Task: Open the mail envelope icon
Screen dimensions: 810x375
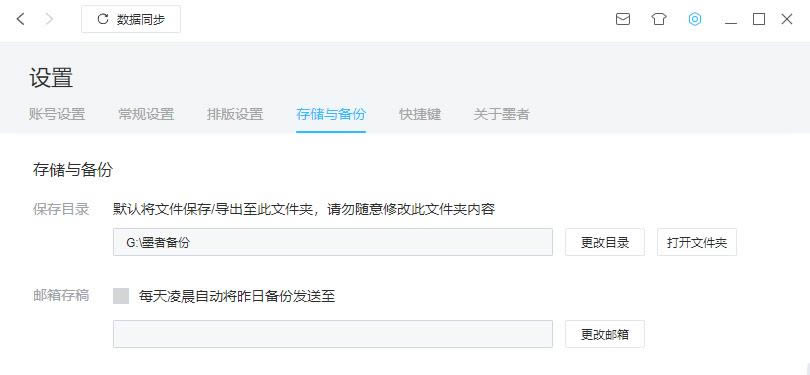Action: 623,20
